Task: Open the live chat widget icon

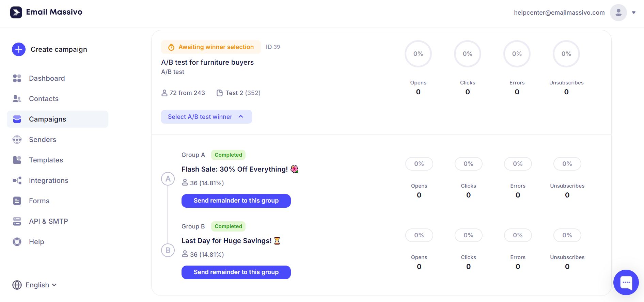Action: coord(626,282)
